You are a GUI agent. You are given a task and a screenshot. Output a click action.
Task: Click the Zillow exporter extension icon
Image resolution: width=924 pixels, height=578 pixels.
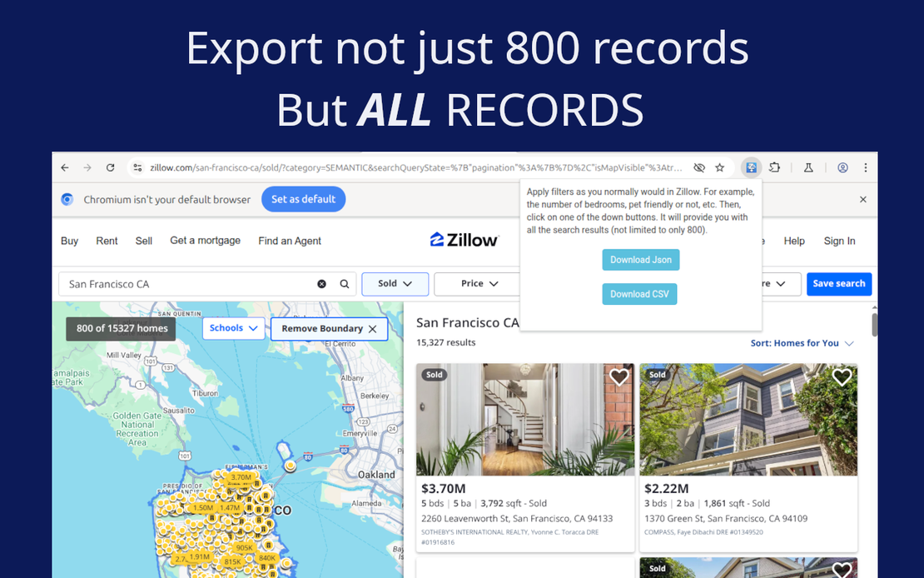pos(751,167)
